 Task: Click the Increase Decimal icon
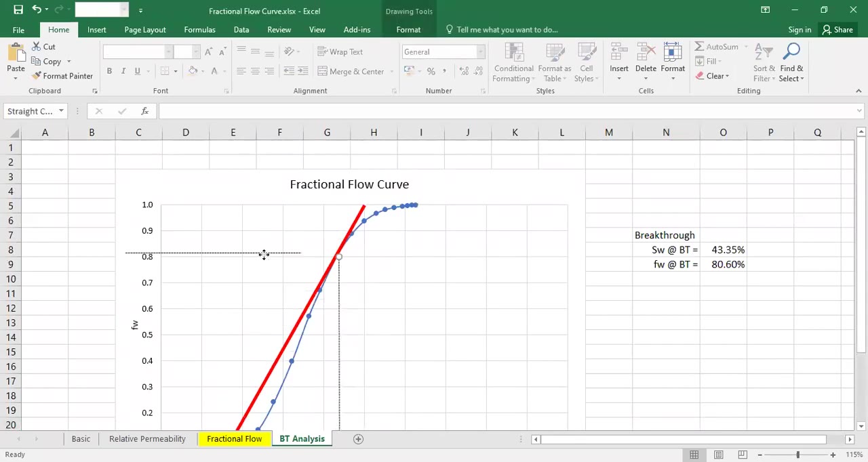[464, 70]
